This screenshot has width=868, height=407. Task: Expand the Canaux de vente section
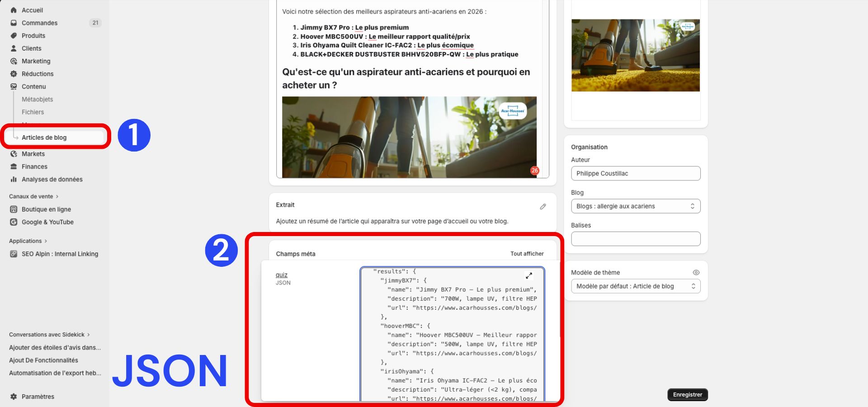pyautogui.click(x=33, y=196)
